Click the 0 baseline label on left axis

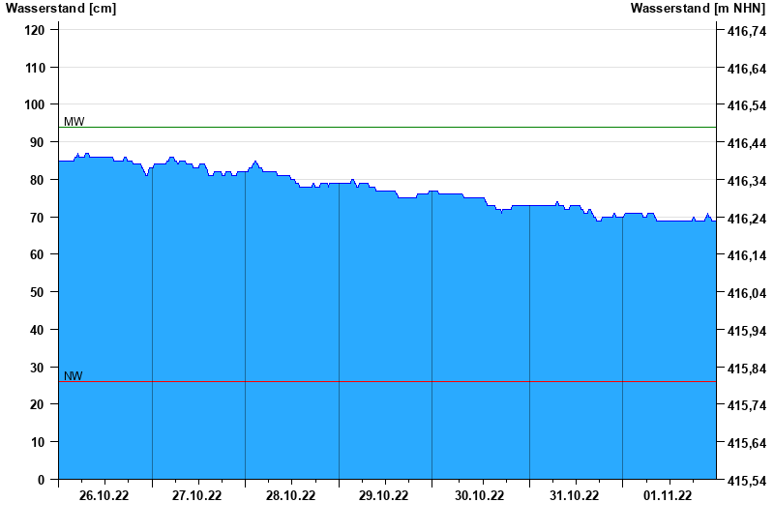[x=41, y=480]
